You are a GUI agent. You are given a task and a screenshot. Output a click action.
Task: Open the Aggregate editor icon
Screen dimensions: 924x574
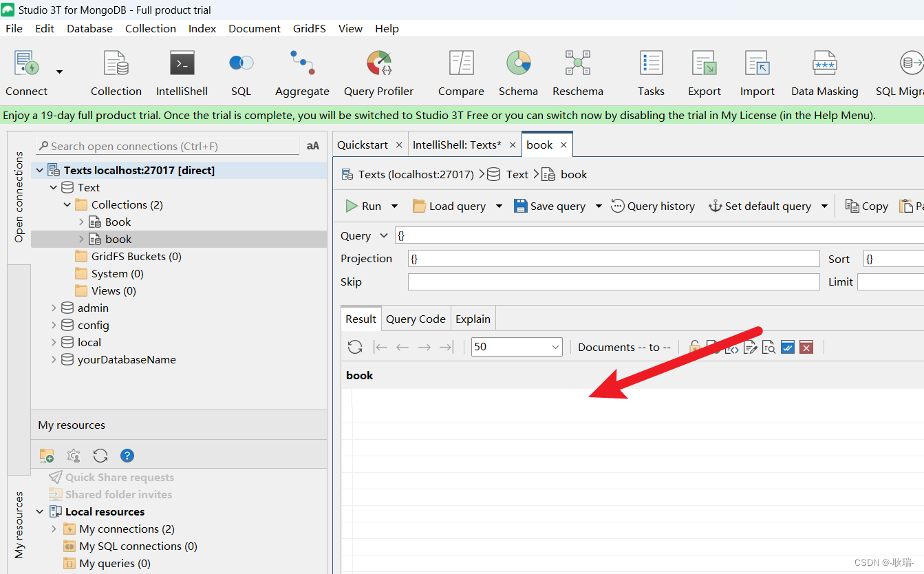(x=302, y=63)
